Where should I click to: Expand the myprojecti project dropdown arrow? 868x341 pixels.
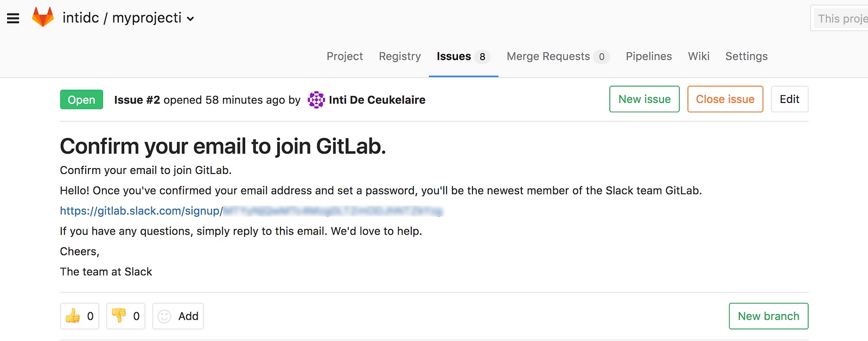(x=190, y=19)
